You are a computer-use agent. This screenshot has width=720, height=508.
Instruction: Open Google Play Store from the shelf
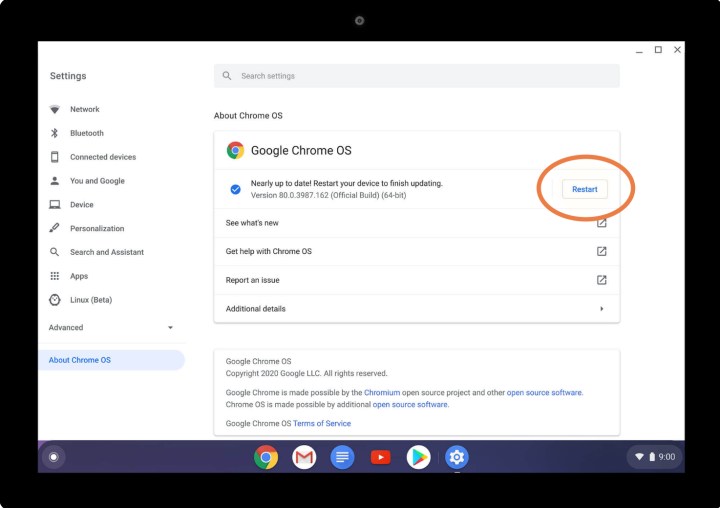pyautogui.click(x=418, y=457)
